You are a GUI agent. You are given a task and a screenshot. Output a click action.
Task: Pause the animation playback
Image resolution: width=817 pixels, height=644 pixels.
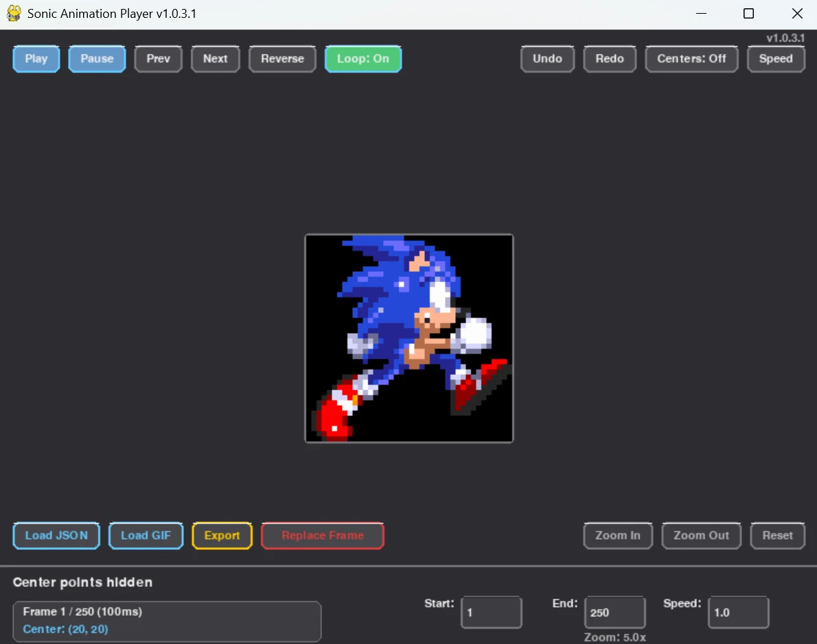click(x=97, y=59)
